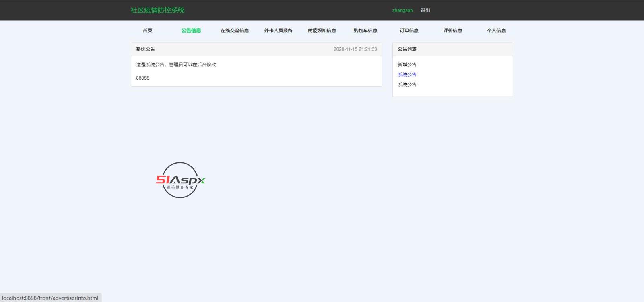Navigate to 外来人员报备
This screenshot has height=302, width=644.
[x=278, y=31]
